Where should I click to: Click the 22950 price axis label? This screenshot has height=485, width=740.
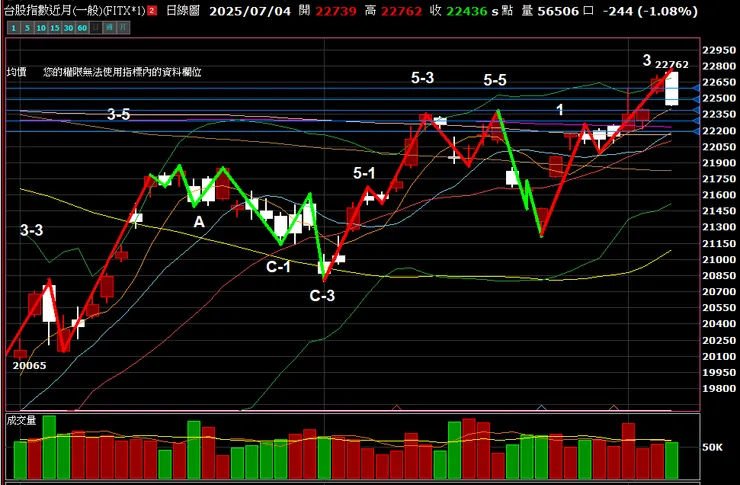719,50
